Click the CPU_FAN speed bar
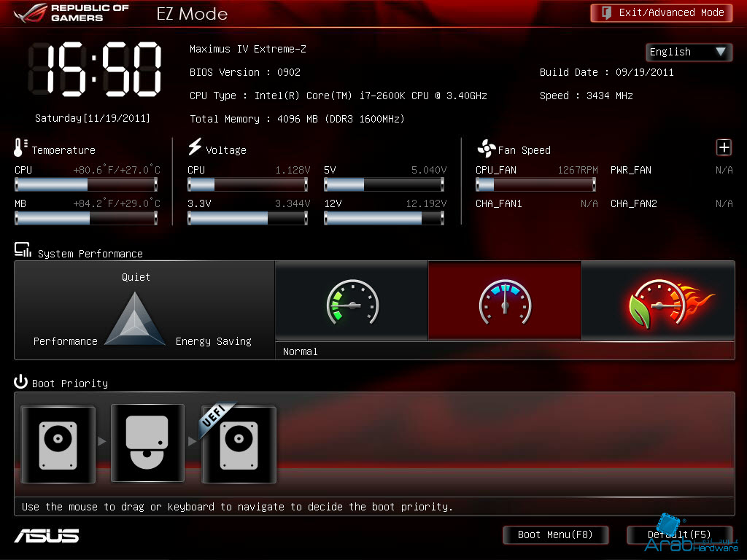 pyautogui.click(x=535, y=184)
